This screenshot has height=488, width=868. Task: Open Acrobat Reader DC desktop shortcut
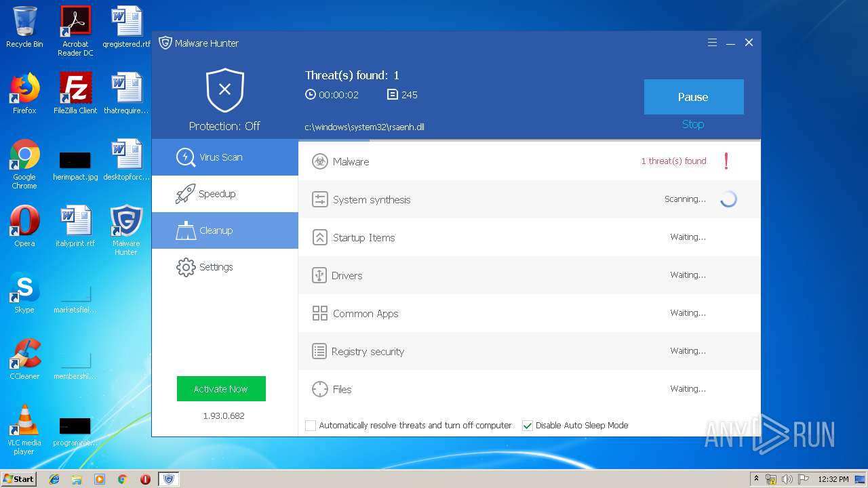point(75,31)
